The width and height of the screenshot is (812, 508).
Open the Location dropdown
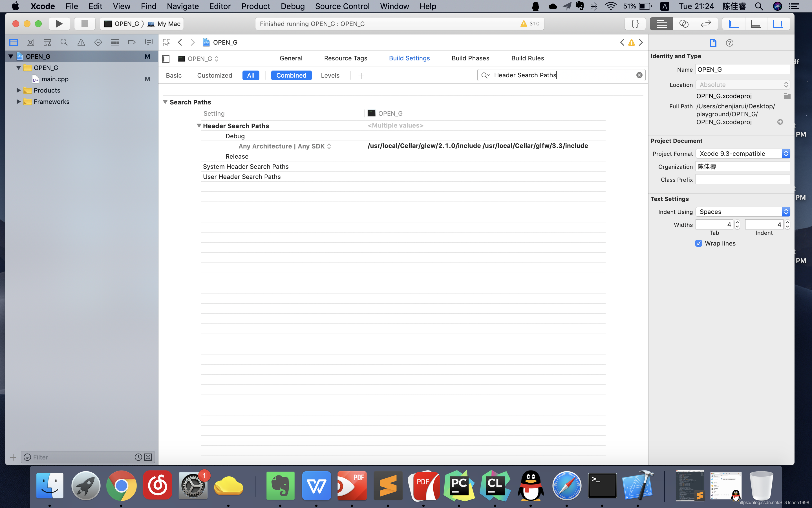(x=743, y=85)
